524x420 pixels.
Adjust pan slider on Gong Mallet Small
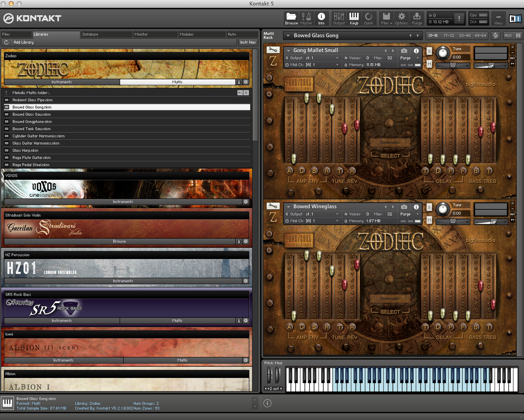click(x=453, y=66)
